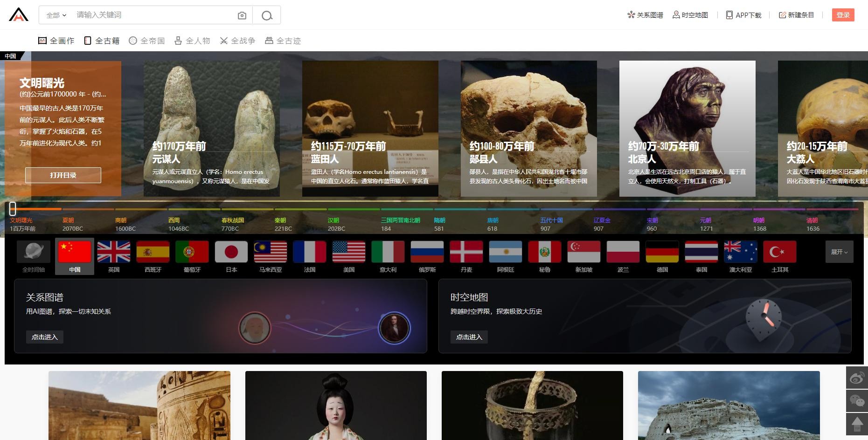Image resolution: width=868 pixels, height=440 pixels.
Task: Select the 全时间轴 globe icon
Action: coord(34,252)
